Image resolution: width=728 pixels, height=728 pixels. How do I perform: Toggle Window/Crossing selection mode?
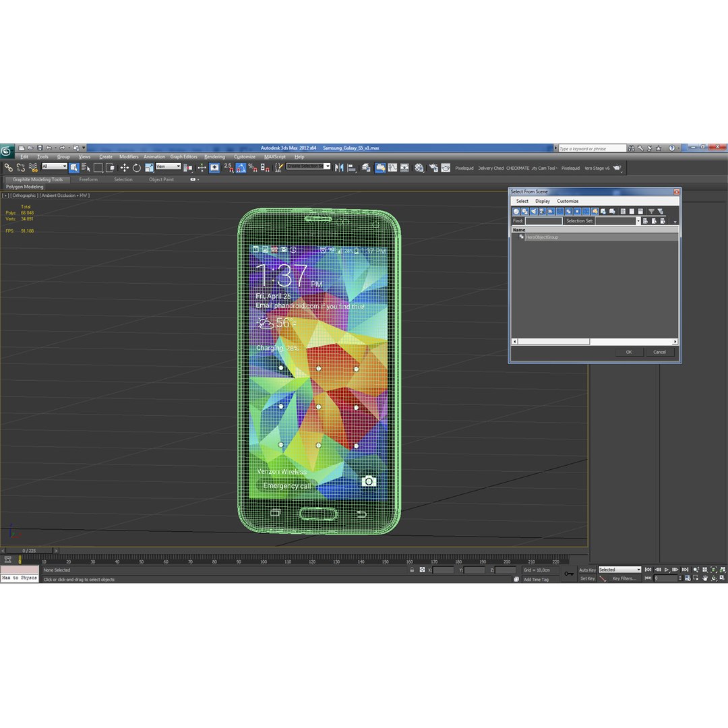tap(110, 168)
